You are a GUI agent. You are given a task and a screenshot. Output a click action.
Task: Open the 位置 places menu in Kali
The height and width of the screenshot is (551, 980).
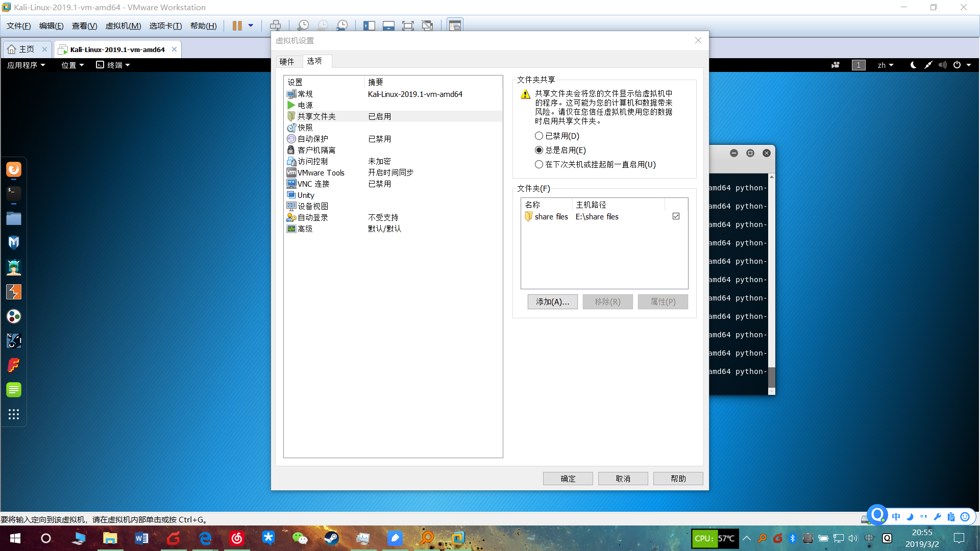click(72, 65)
